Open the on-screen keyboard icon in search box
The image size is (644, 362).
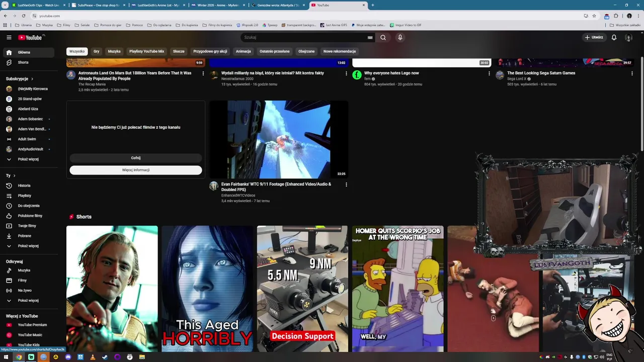tap(370, 37)
